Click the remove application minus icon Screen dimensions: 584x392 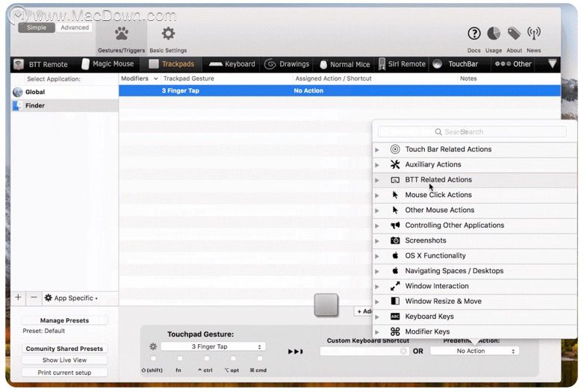[34, 297]
